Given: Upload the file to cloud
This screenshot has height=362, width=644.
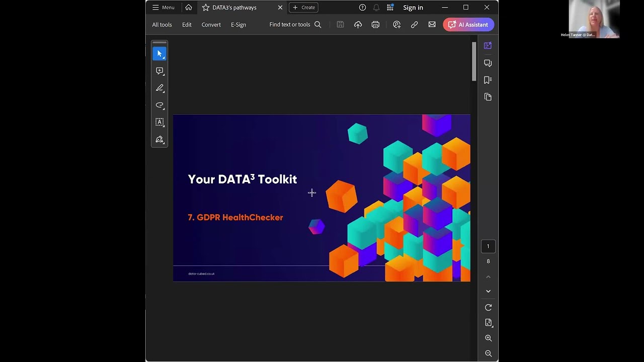Looking at the screenshot, I should [358, 25].
